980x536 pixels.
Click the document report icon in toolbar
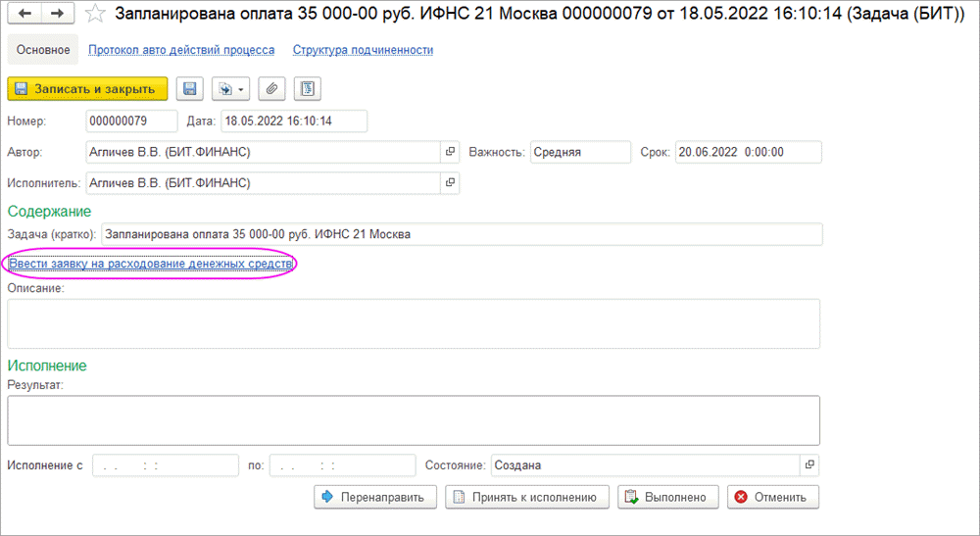click(308, 89)
